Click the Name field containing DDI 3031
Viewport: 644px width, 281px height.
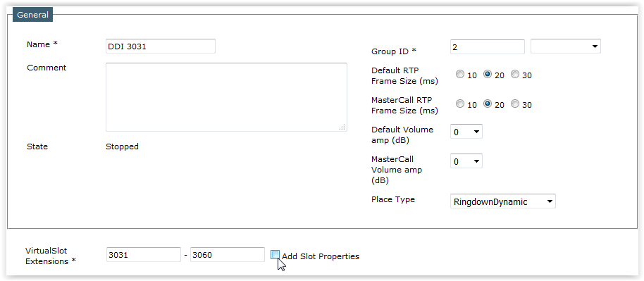click(160, 46)
